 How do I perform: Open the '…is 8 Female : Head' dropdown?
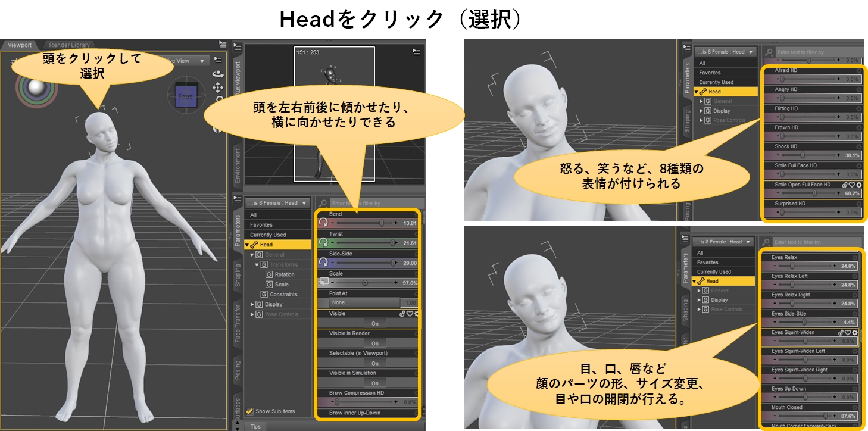tap(277, 203)
